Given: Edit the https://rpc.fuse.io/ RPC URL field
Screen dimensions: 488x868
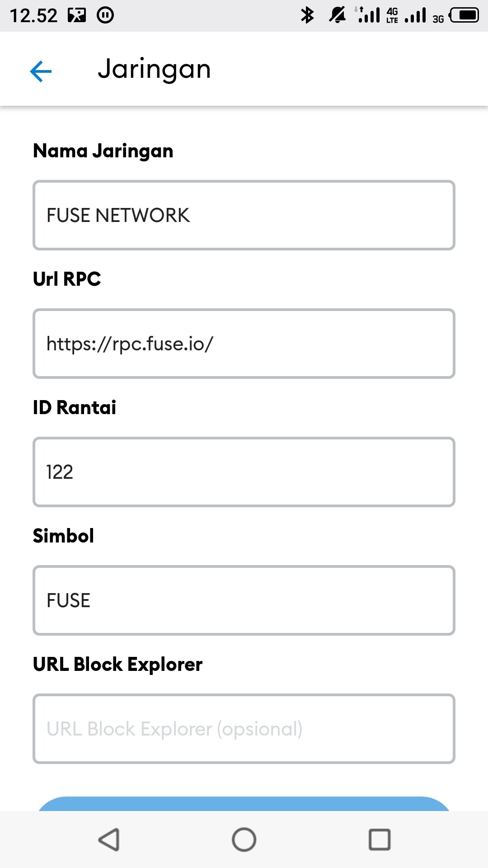Looking at the screenshot, I should click(x=244, y=344).
